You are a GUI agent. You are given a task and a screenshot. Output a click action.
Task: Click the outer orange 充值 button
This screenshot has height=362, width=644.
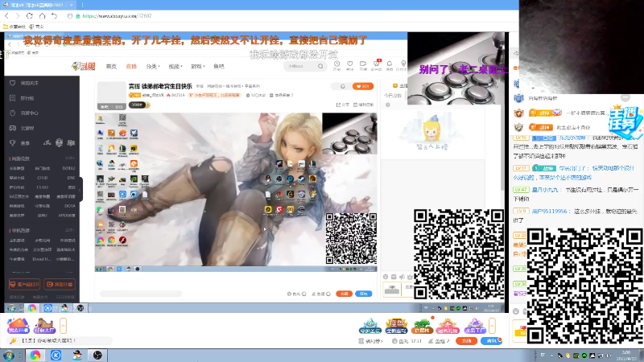(467, 341)
